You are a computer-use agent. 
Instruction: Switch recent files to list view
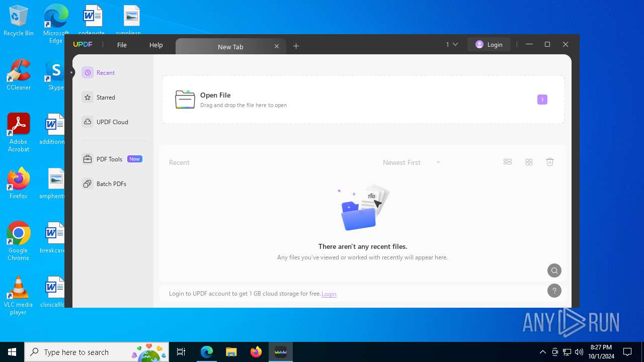(508, 162)
